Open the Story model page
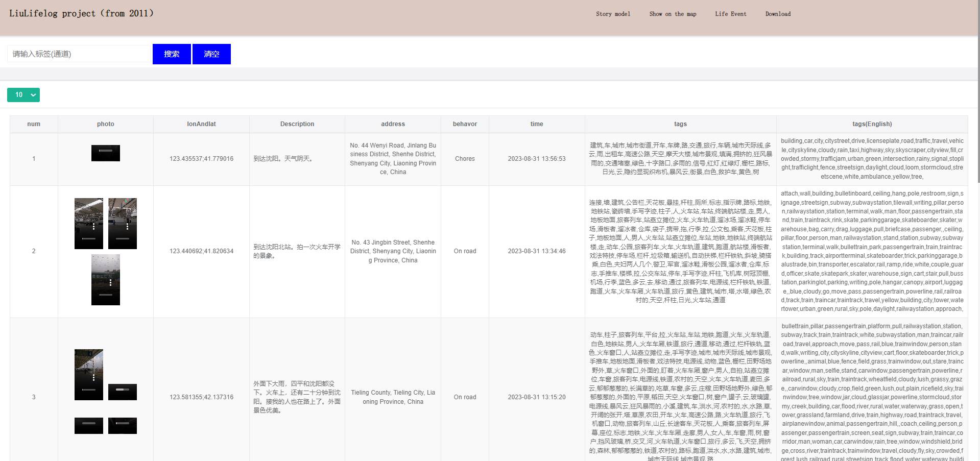Viewport: 980px width, 461px height. (613, 14)
